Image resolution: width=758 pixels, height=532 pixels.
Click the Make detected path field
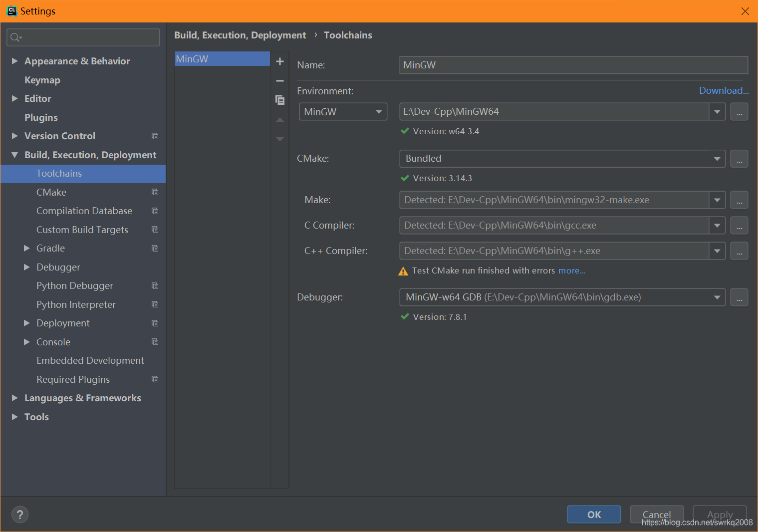coord(554,200)
